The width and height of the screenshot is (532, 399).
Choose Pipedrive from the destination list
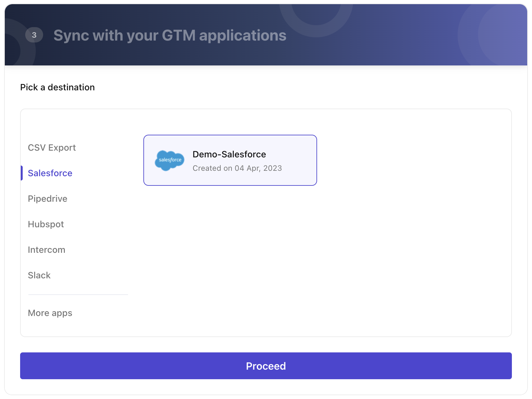pyautogui.click(x=48, y=199)
